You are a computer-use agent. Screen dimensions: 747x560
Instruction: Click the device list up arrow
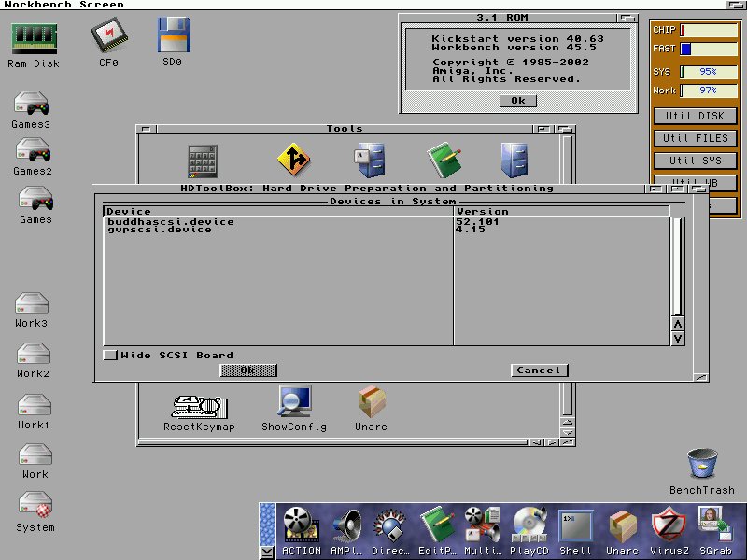tap(678, 324)
